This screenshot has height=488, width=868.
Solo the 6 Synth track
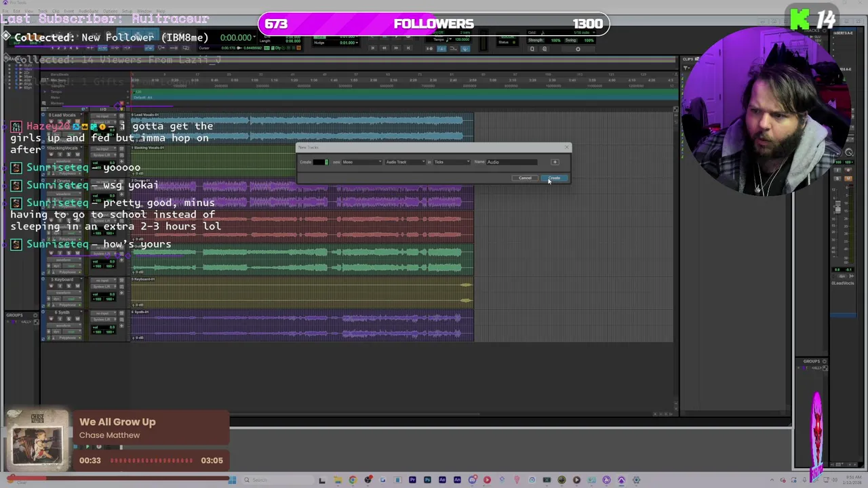tap(68, 319)
